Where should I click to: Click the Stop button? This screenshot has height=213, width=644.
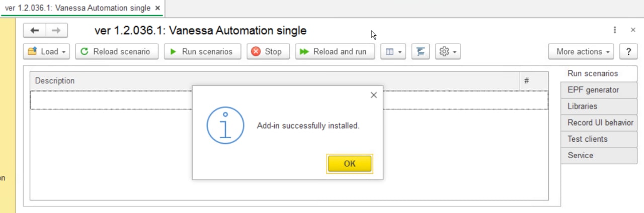point(268,52)
